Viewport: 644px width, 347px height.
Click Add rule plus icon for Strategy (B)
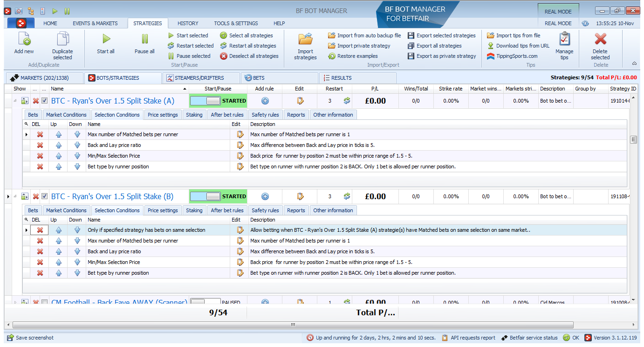(x=265, y=196)
